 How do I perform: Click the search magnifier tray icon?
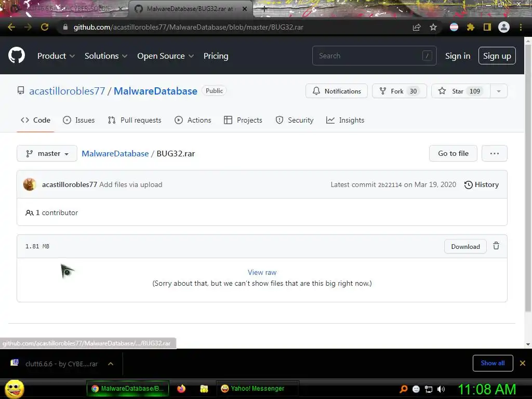403,389
